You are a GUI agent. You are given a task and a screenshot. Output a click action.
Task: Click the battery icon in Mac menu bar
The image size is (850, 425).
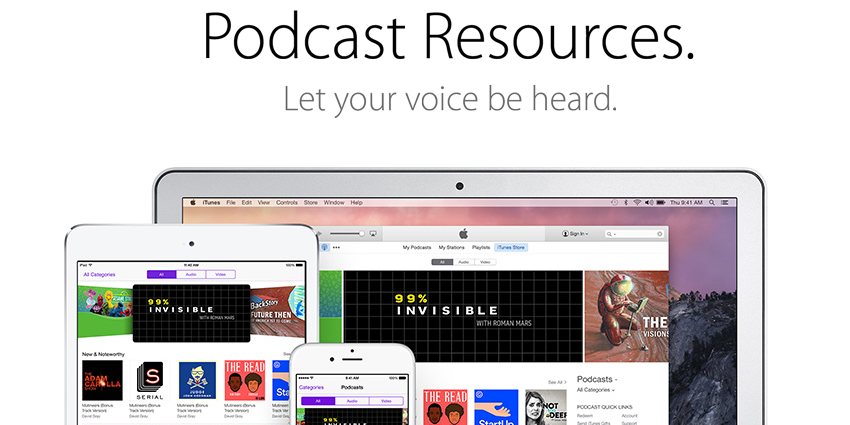click(661, 203)
